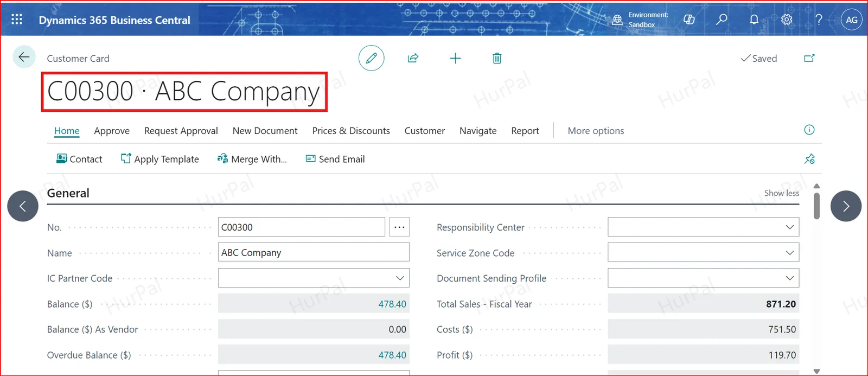
Task: Open the app launcher waffle menu
Action: click(17, 20)
